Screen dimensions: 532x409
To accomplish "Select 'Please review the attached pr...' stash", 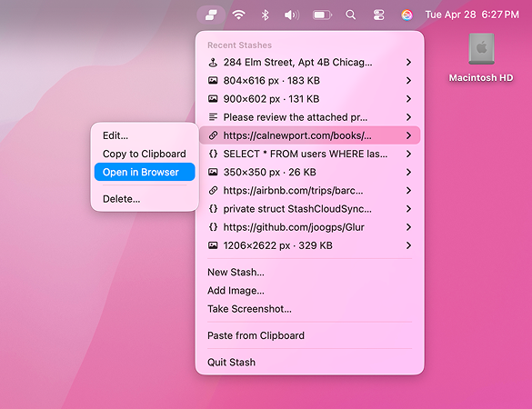I will tap(310, 117).
